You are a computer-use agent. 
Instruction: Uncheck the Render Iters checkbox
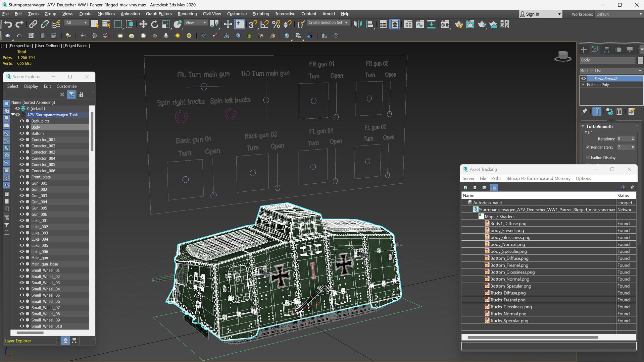tap(588, 147)
